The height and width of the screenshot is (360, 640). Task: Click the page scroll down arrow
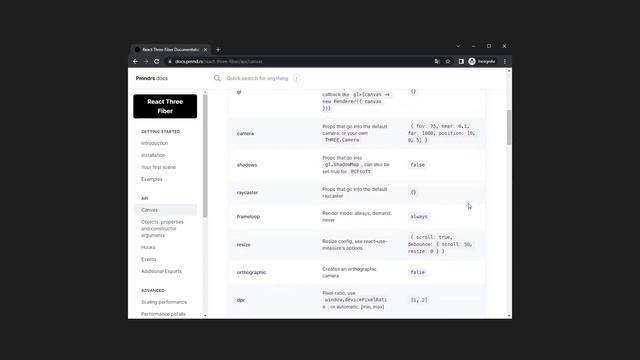[x=509, y=316]
